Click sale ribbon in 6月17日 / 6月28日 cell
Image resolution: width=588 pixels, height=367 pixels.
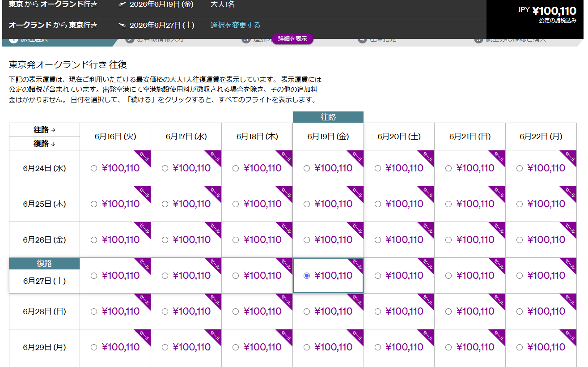tap(215, 301)
